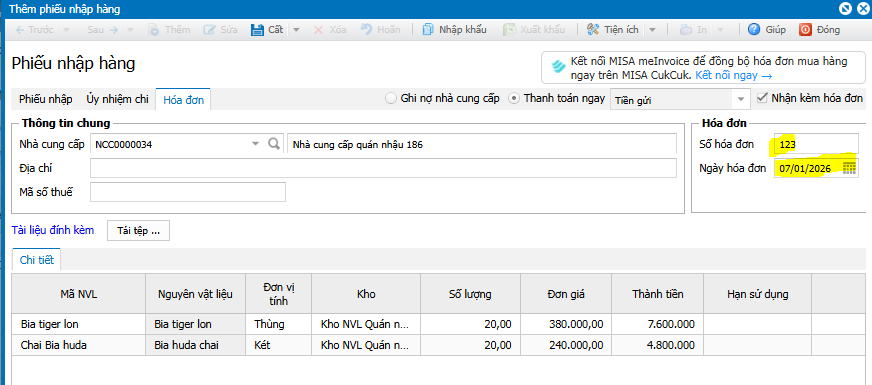Open calendar picker for Ngày hóa đơn
The height and width of the screenshot is (385, 872).
849,168
